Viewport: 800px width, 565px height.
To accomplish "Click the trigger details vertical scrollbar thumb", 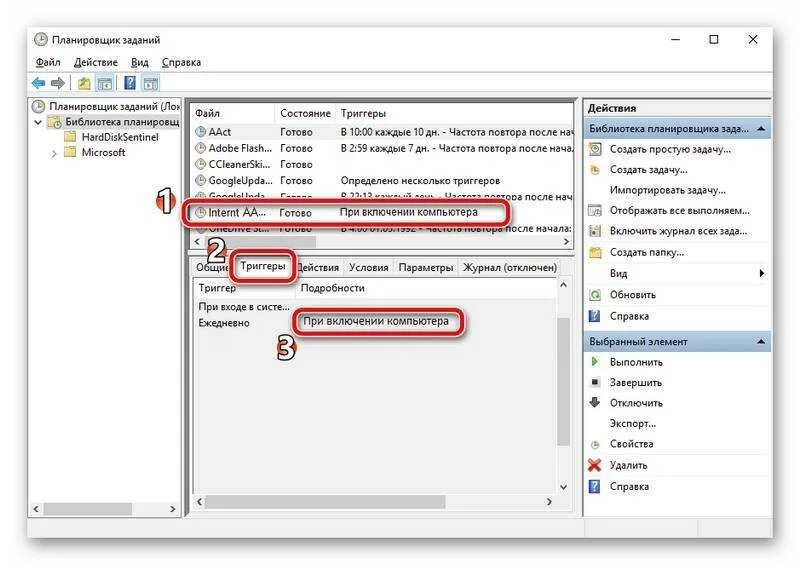I will coord(563,382).
